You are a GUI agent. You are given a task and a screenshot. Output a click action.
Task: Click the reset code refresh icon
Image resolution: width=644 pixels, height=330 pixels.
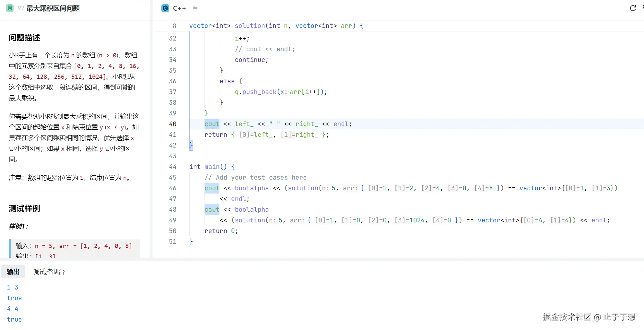(x=633, y=8)
